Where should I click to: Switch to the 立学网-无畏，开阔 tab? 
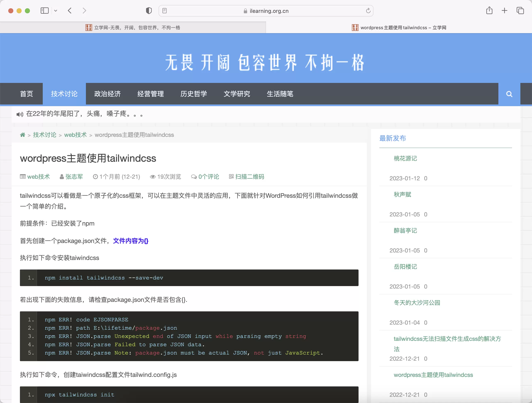point(133,27)
